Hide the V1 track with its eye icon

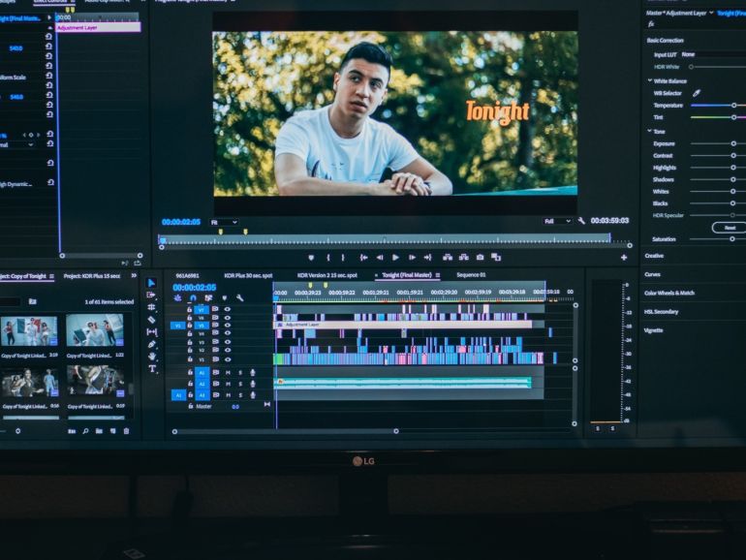click(x=227, y=358)
